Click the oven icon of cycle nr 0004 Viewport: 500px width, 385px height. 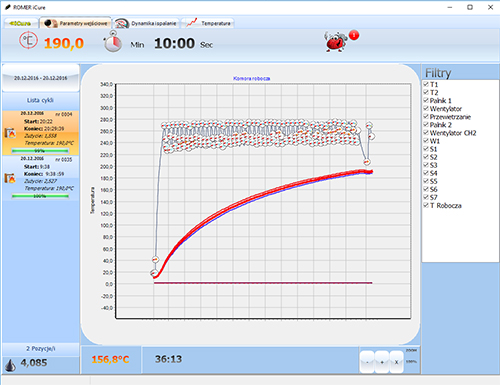[x=10, y=133]
